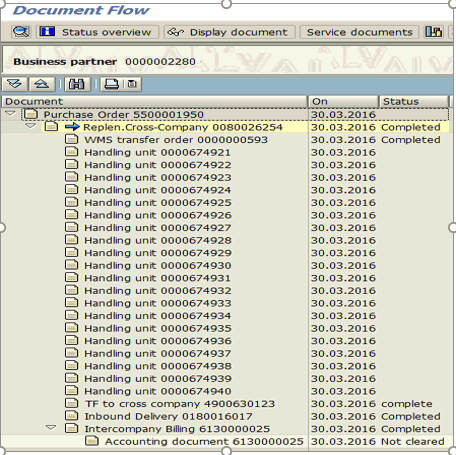Select Accounting document 6130000025
Screen dimensions: 456x455
204,441
